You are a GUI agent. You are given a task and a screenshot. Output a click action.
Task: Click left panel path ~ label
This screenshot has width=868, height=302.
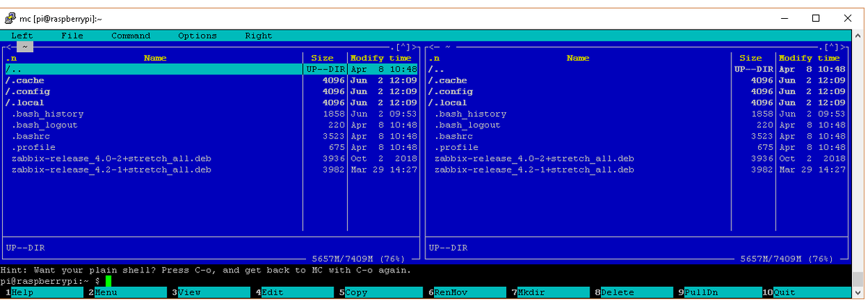point(24,47)
